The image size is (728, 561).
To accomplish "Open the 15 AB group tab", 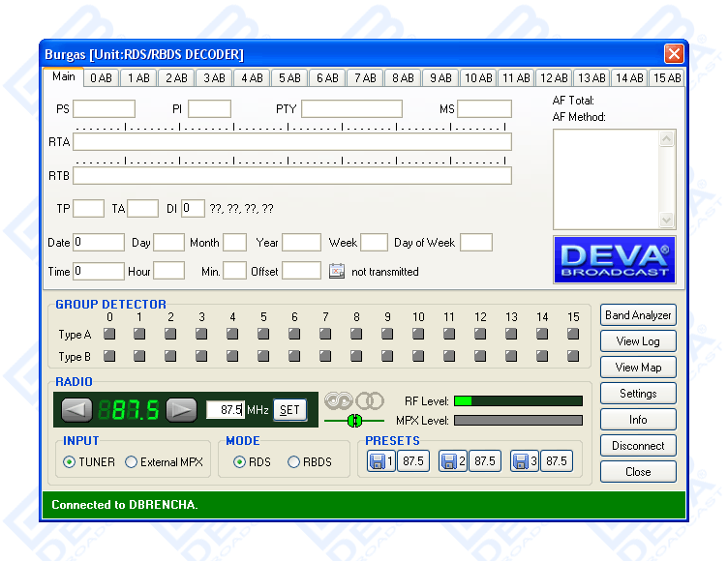I will (666, 78).
